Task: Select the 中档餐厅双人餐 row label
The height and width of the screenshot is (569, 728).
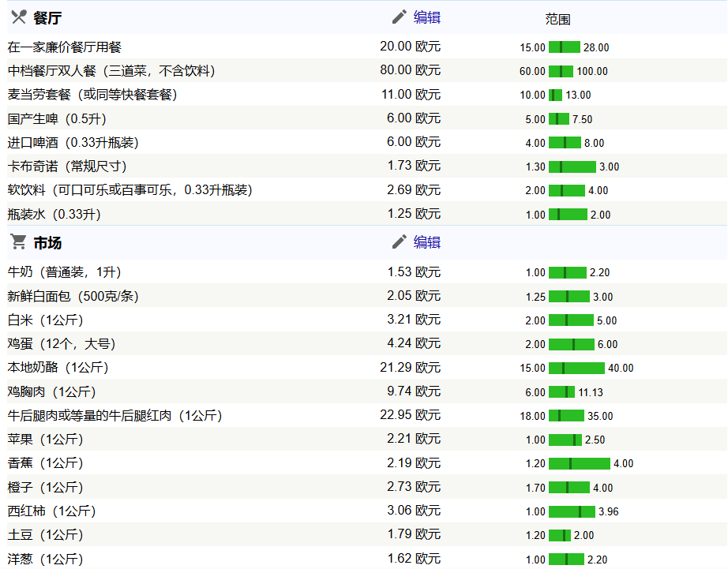Action: (111, 71)
